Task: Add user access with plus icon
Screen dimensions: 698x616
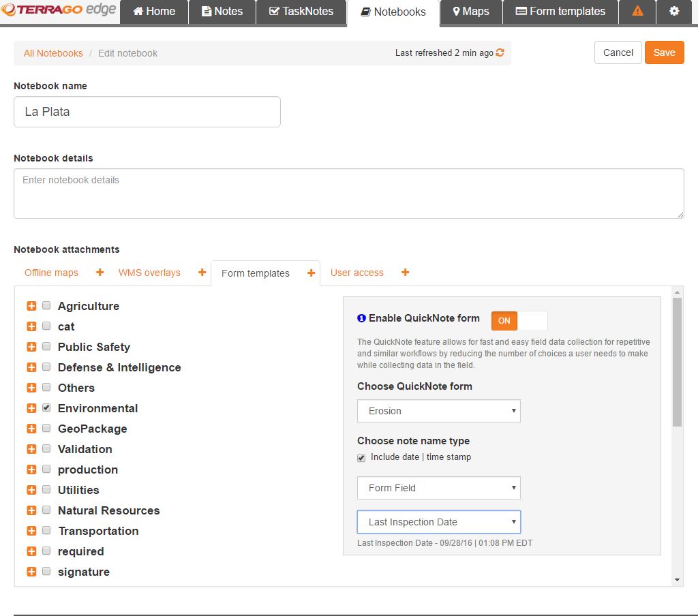Action: pyautogui.click(x=405, y=273)
